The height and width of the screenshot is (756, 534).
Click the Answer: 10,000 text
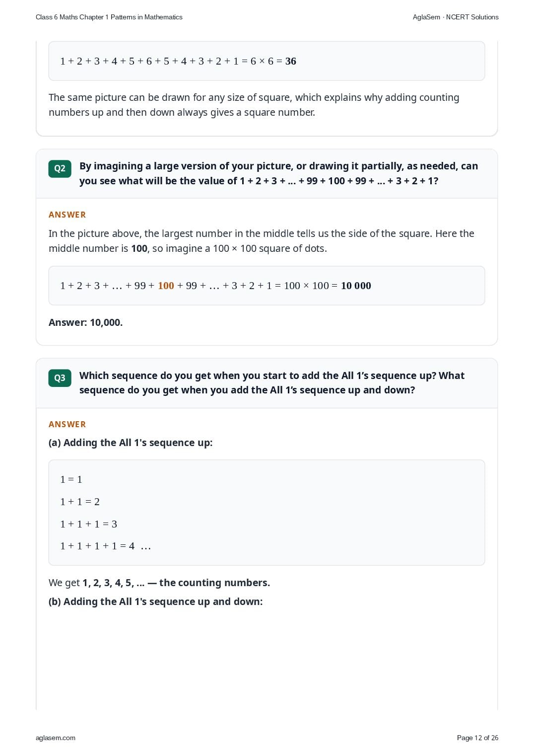[x=85, y=322]
